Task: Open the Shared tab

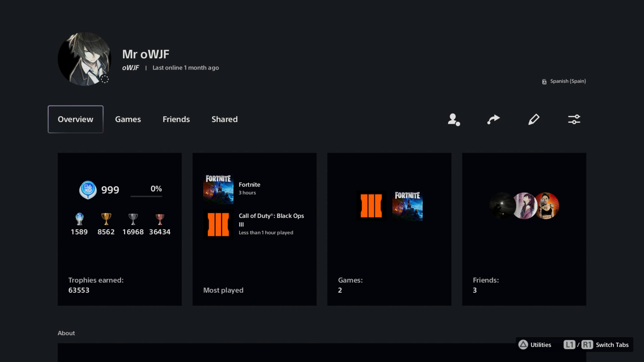Action: point(225,119)
